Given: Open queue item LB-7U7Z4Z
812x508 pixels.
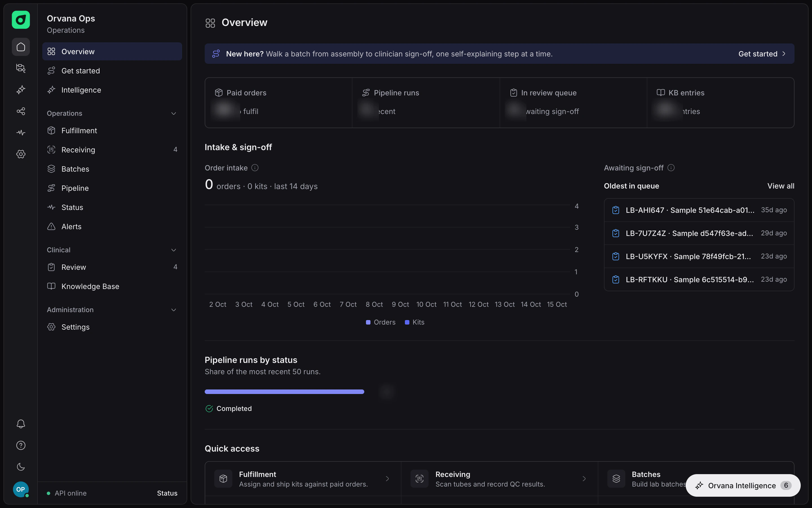Looking at the screenshot, I should [699, 233].
